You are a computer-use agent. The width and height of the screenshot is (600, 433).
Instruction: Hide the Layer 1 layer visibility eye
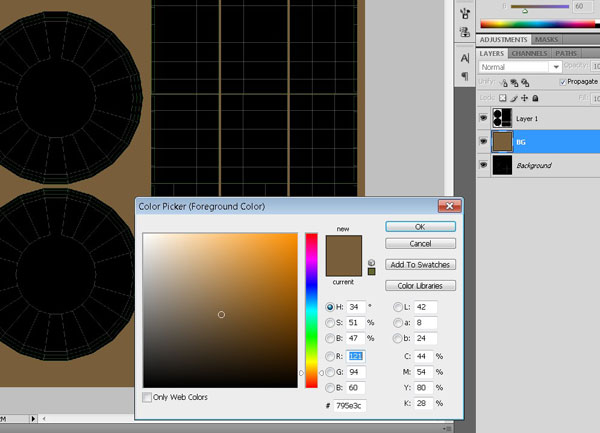(x=485, y=119)
